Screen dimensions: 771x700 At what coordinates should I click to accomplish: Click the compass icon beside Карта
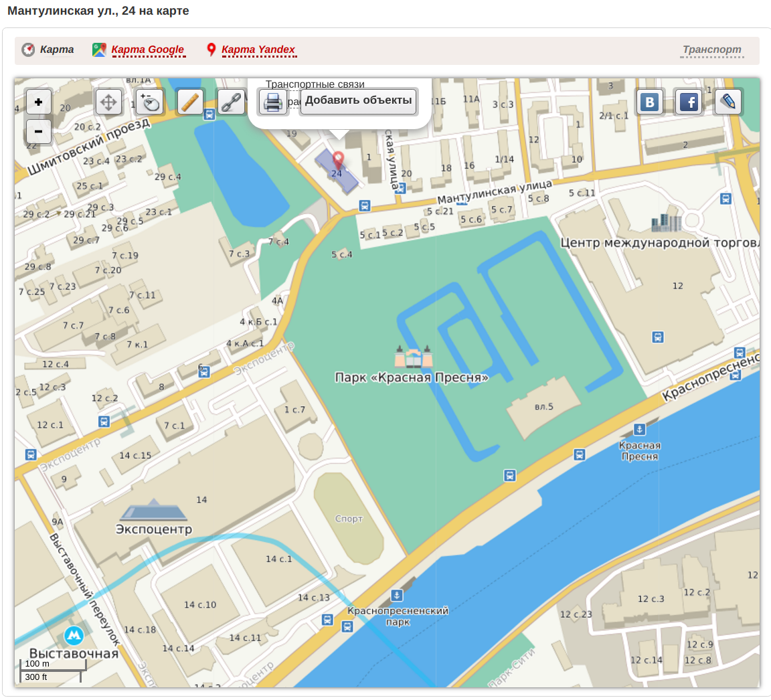(28, 50)
